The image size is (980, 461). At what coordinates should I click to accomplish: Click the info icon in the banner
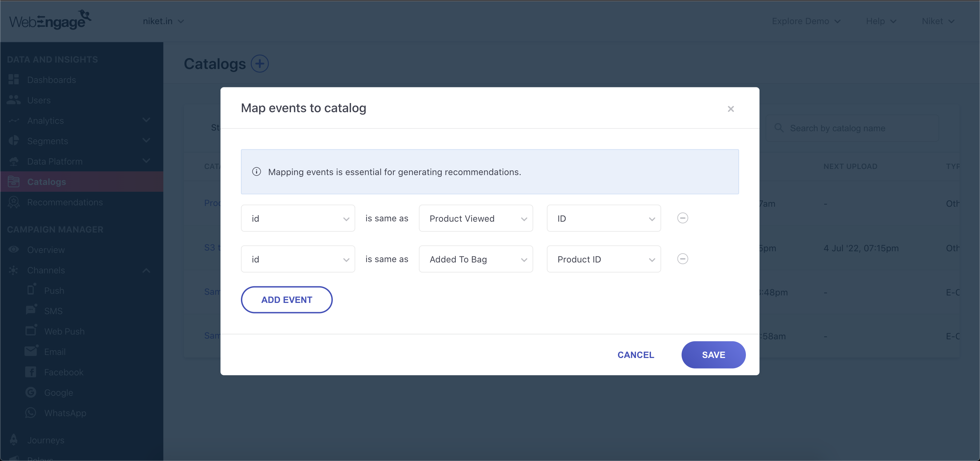[x=257, y=172]
